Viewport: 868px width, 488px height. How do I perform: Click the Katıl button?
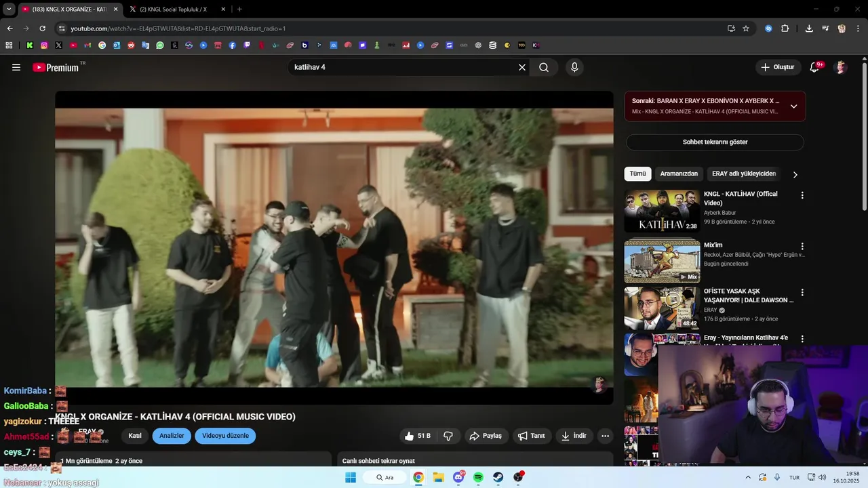[135, 436]
